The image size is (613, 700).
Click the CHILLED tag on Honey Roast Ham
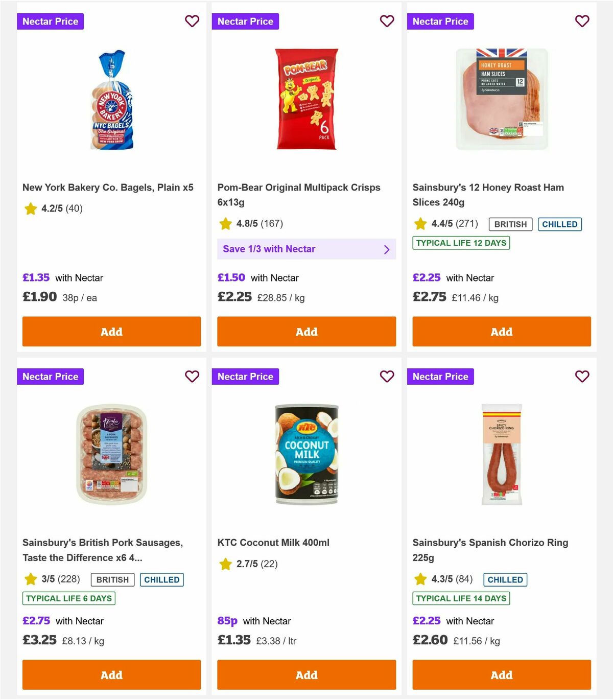pyautogui.click(x=560, y=224)
